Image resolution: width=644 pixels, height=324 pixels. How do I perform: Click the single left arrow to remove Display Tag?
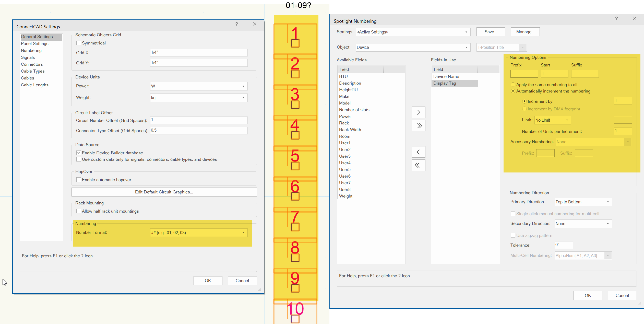click(418, 152)
